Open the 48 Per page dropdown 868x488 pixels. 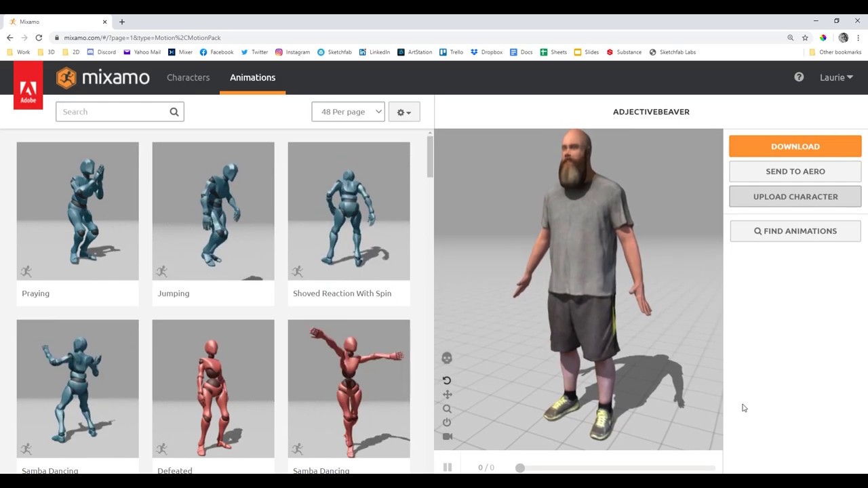pos(349,112)
